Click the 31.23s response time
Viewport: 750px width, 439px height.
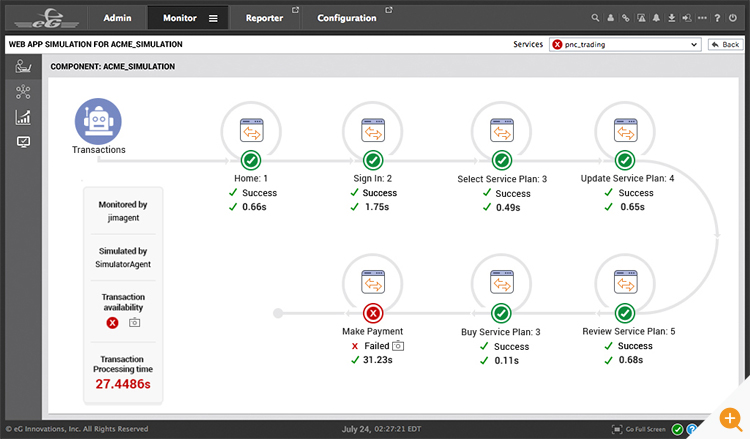(x=377, y=360)
